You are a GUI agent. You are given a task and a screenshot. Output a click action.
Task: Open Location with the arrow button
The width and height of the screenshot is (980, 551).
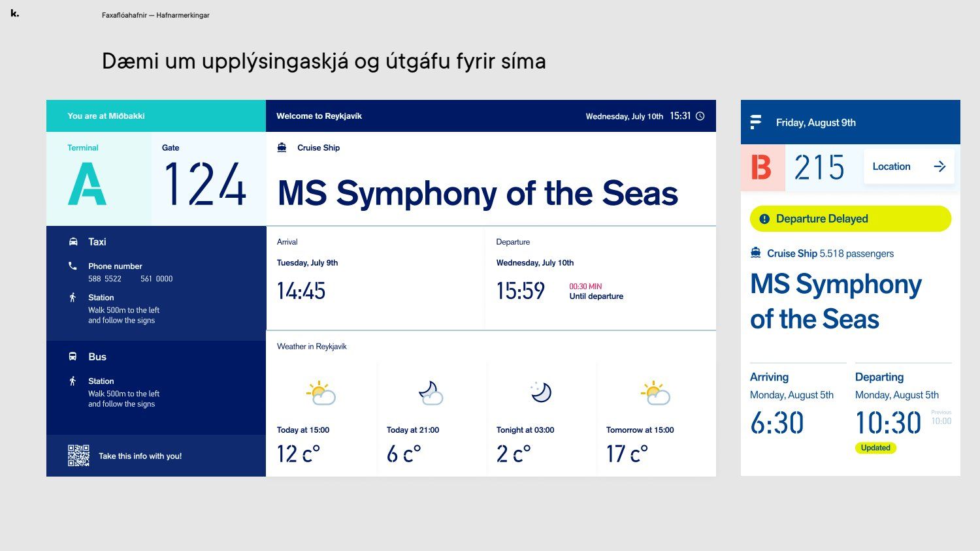click(x=939, y=166)
